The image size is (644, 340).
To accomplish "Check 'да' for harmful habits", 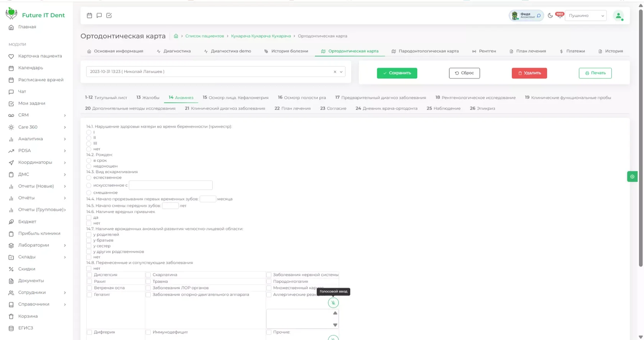I will tap(89, 217).
